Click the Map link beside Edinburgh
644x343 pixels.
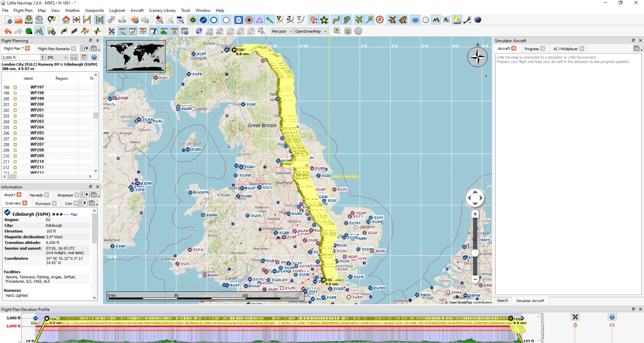74,214
